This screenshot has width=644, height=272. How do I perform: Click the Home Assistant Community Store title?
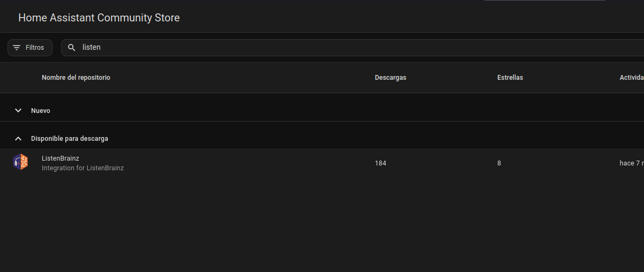click(x=99, y=18)
